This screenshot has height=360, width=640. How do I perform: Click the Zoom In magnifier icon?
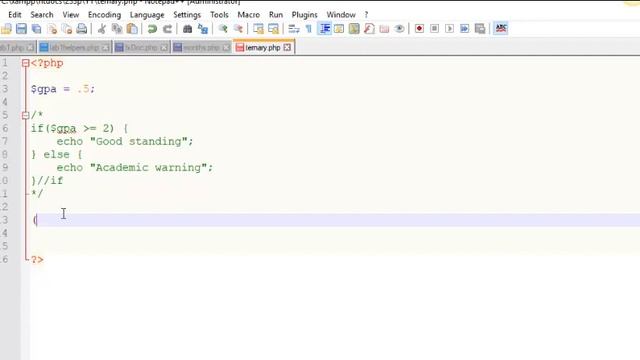click(223, 29)
